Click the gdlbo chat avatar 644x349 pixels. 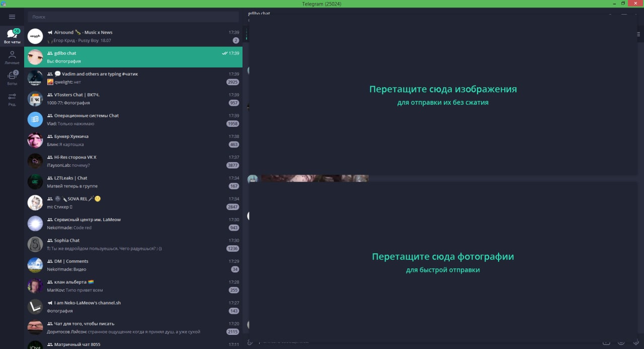click(x=35, y=57)
